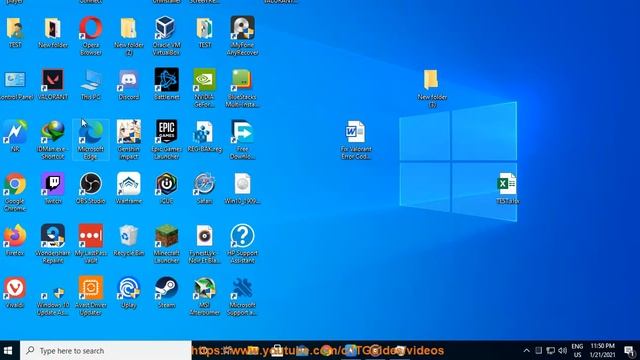Open the taskbar clock showing 11:50 PM
Image resolution: width=640 pixels, height=360 pixels.
pyautogui.click(x=602, y=350)
